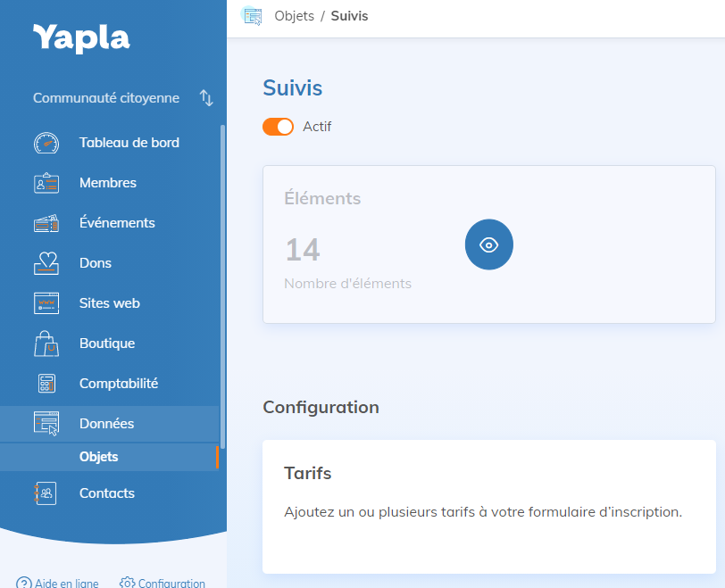Click the Membres ID card icon
This screenshot has width=725, height=588.
(x=46, y=183)
